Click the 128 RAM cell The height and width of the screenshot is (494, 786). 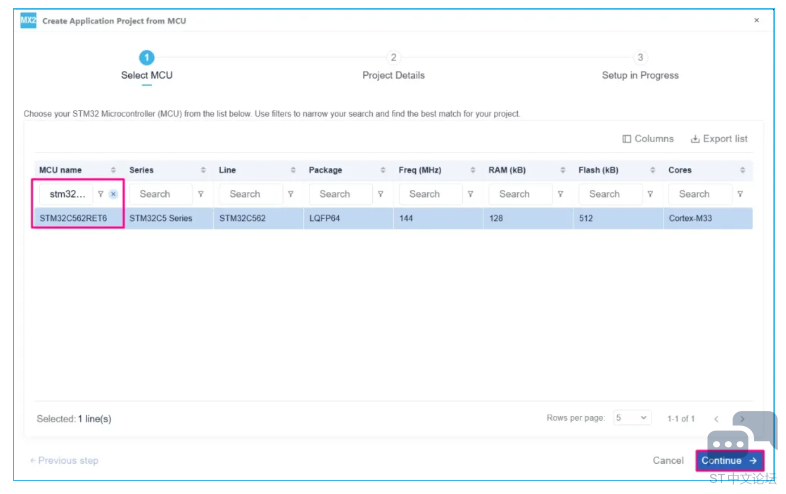(528, 218)
